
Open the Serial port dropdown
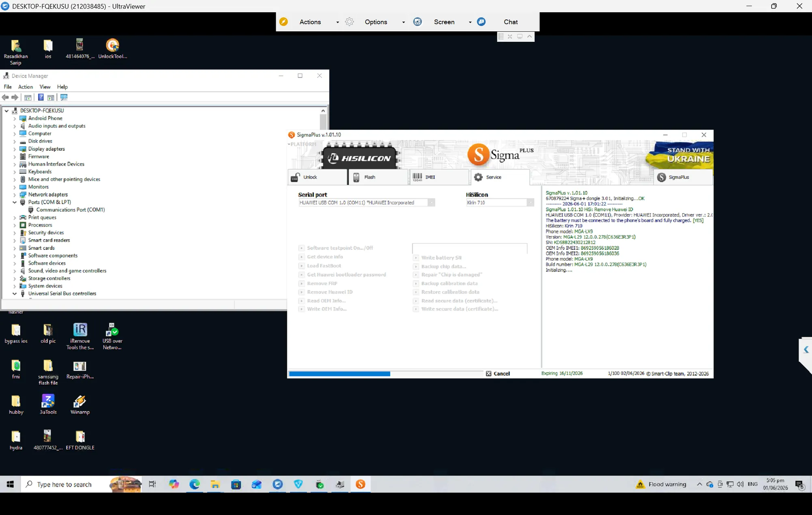[367, 203]
